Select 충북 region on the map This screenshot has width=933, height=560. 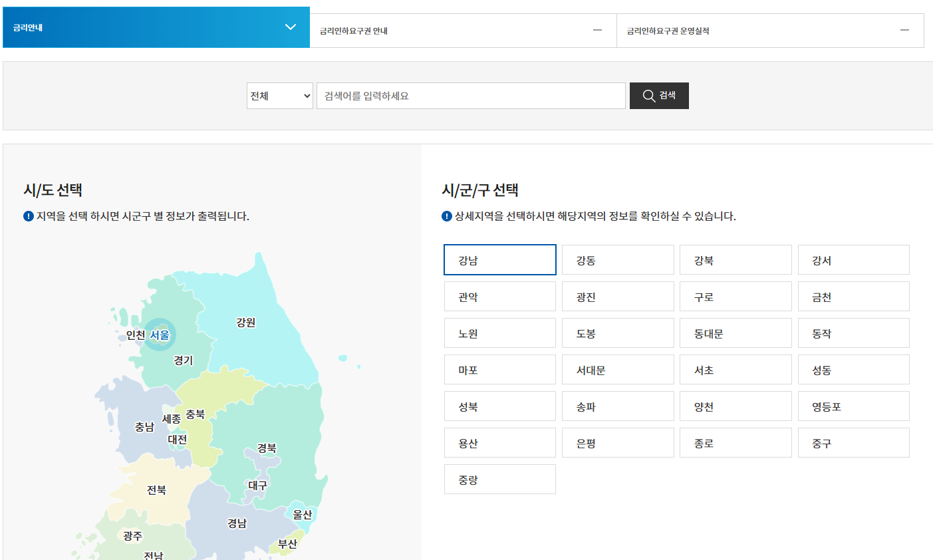point(195,414)
